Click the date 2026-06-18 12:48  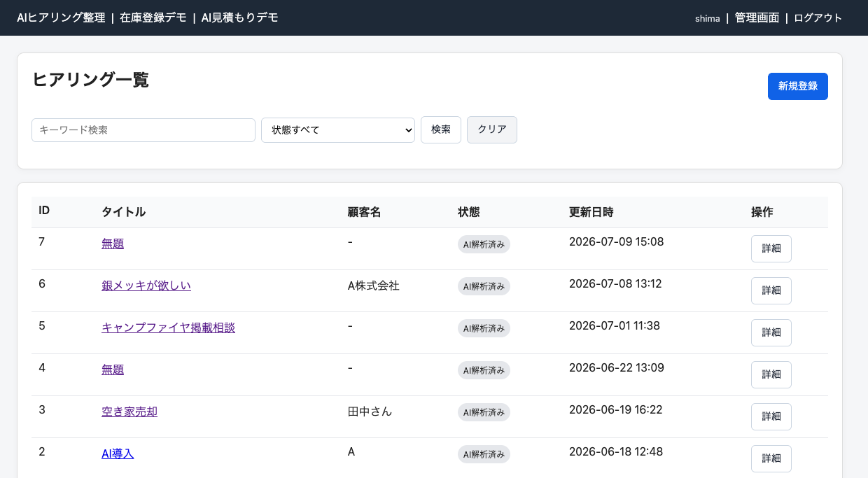[x=616, y=451]
